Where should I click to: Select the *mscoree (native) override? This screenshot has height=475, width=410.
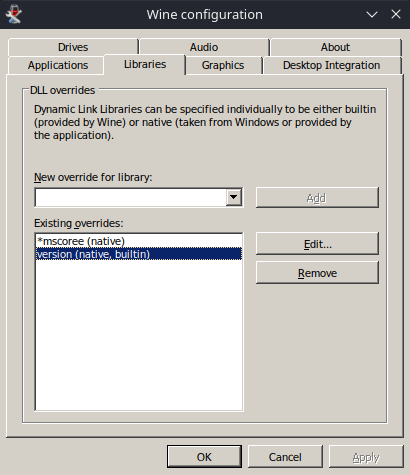click(139, 241)
